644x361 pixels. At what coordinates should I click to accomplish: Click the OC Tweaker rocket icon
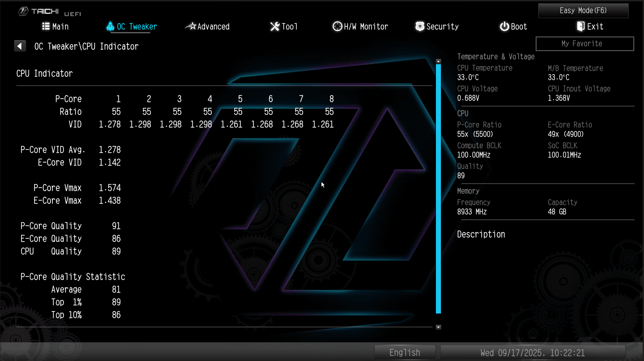110,26
